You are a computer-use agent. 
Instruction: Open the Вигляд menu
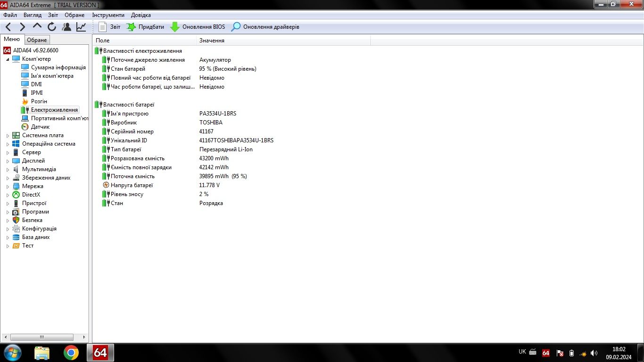33,15
